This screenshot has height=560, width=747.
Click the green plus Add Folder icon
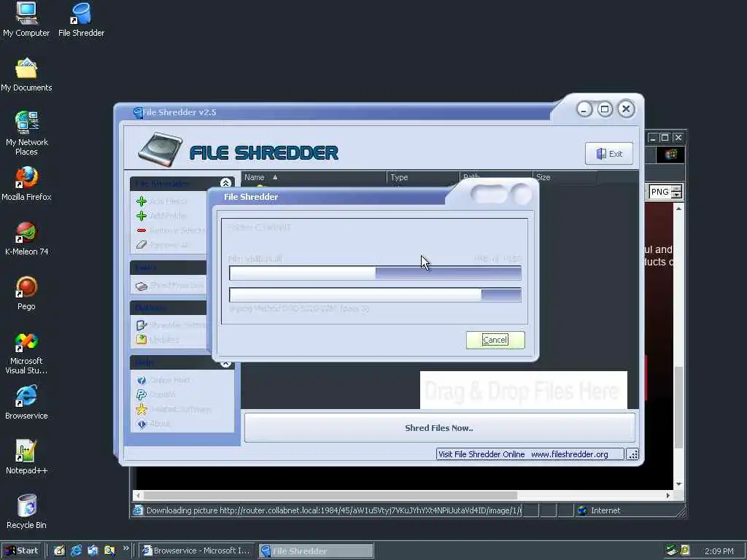[142, 216]
